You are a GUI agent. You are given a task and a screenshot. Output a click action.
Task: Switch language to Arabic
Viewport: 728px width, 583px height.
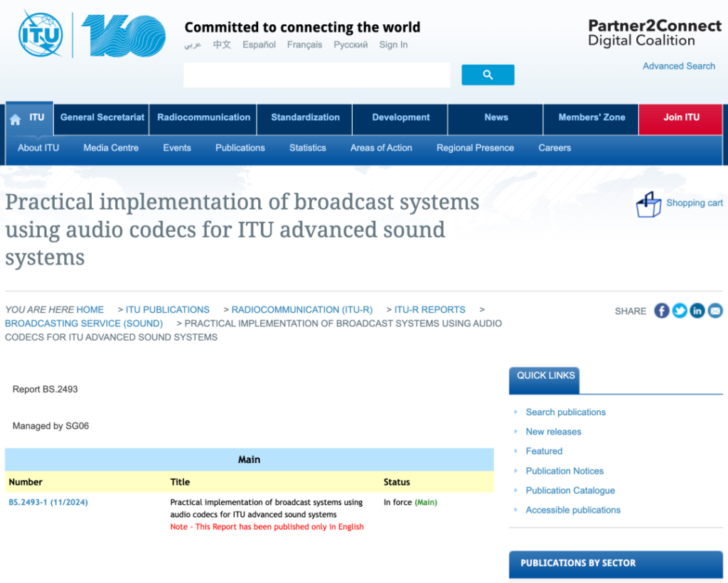click(193, 45)
